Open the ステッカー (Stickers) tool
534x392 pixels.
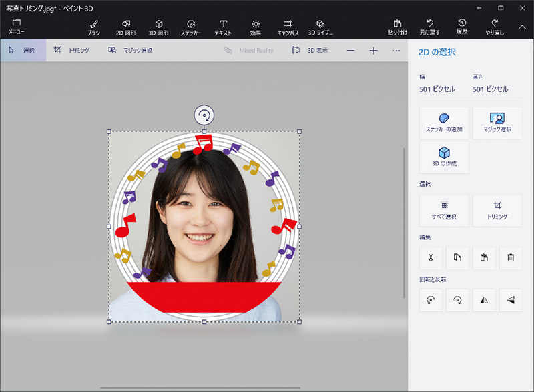click(191, 27)
